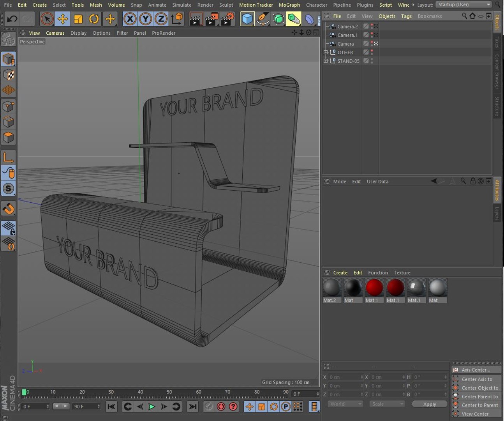Open the Spline Pen tool
Viewport: 504px width, 421px height.
click(263, 19)
